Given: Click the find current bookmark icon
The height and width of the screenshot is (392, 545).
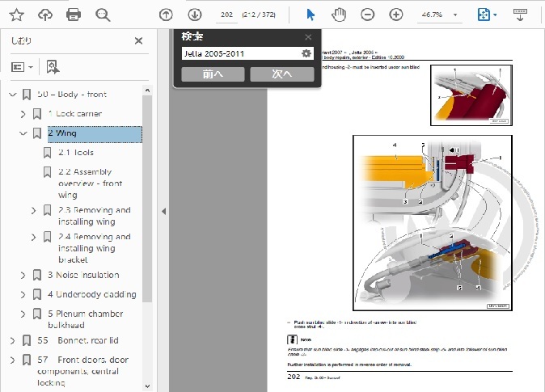Looking at the screenshot, I should pos(53,67).
